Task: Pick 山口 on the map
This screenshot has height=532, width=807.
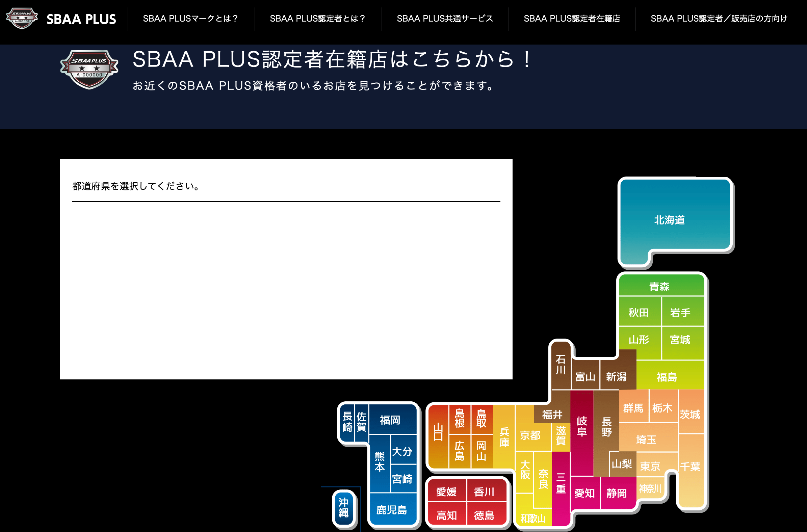Action: click(x=438, y=431)
